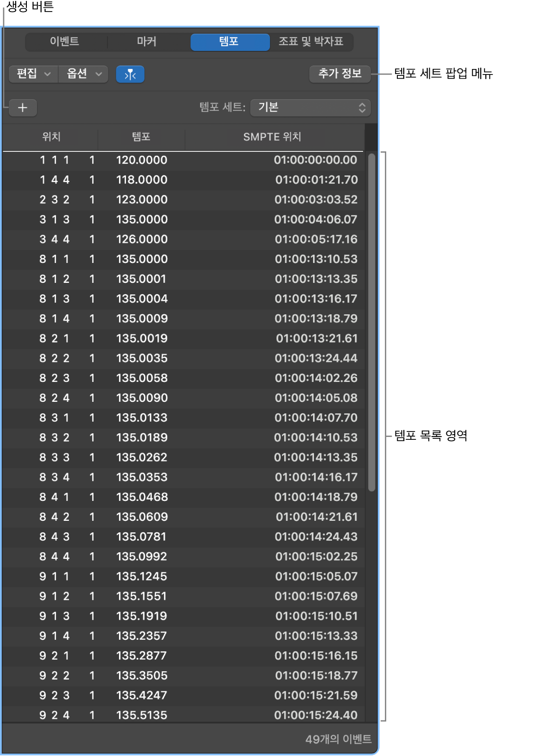Click tempo value 123.0000

pyautogui.click(x=142, y=200)
